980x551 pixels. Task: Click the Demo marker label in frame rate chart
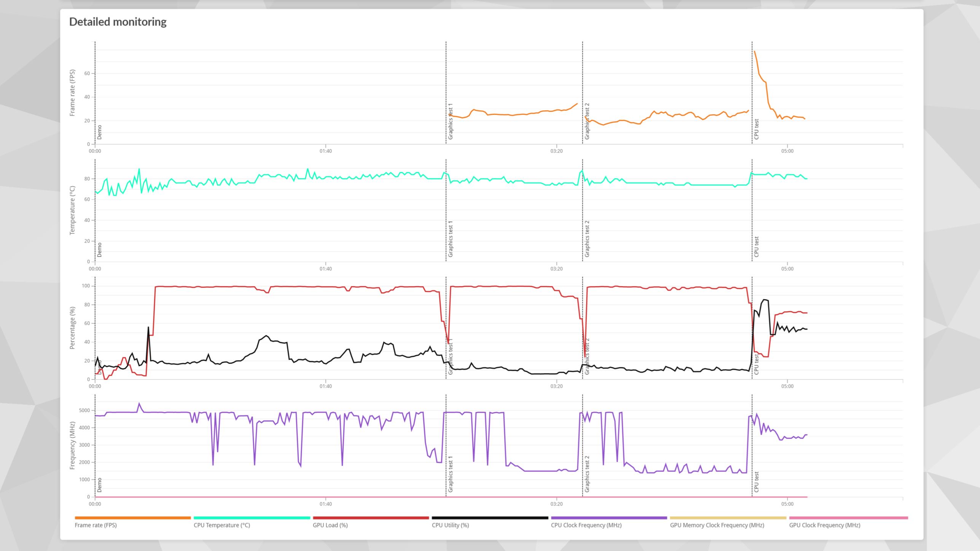99,132
